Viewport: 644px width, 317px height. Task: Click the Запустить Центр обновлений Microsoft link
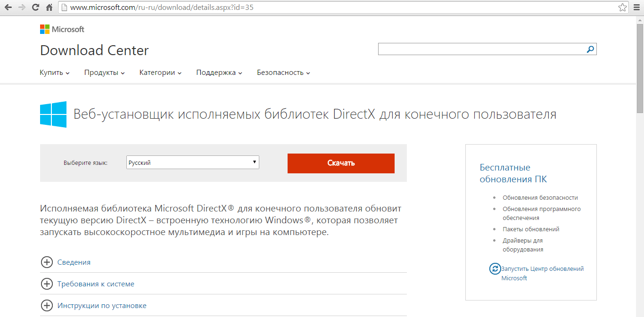543,273
